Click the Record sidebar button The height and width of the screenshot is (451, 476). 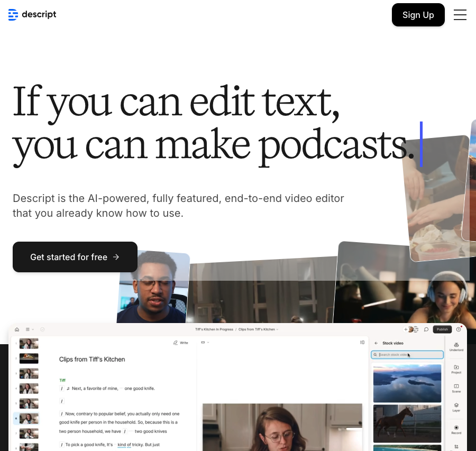(x=456, y=430)
